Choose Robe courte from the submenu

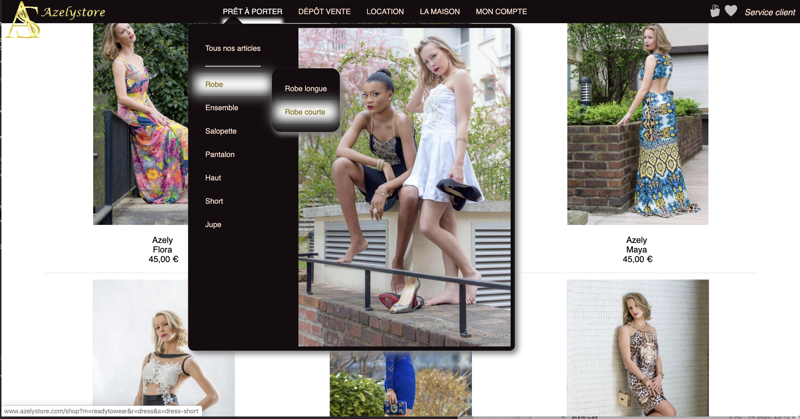tap(305, 112)
